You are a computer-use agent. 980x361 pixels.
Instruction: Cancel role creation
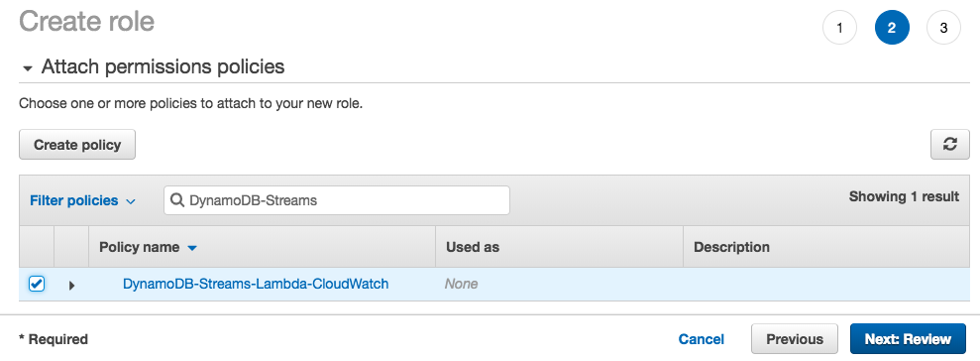point(702,339)
